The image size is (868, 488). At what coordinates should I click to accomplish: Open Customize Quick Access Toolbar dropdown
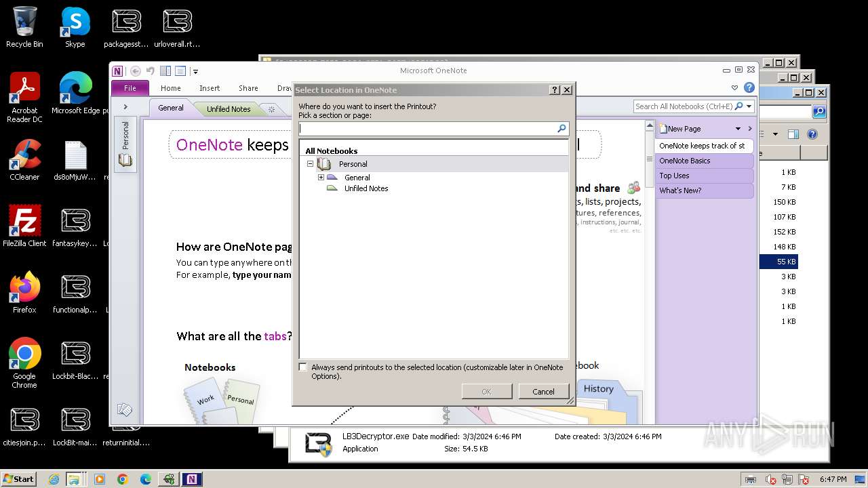tap(195, 71)
